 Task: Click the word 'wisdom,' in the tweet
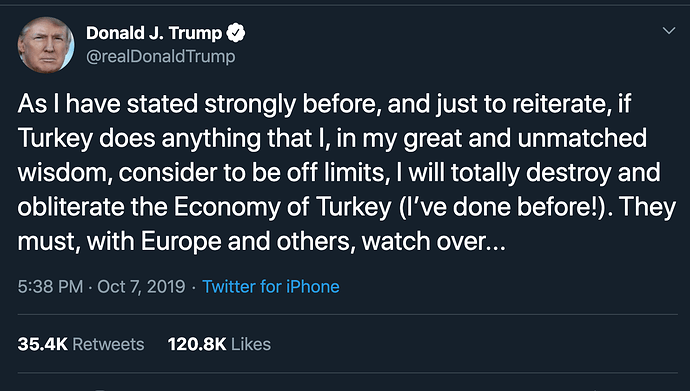click(65, 173)
